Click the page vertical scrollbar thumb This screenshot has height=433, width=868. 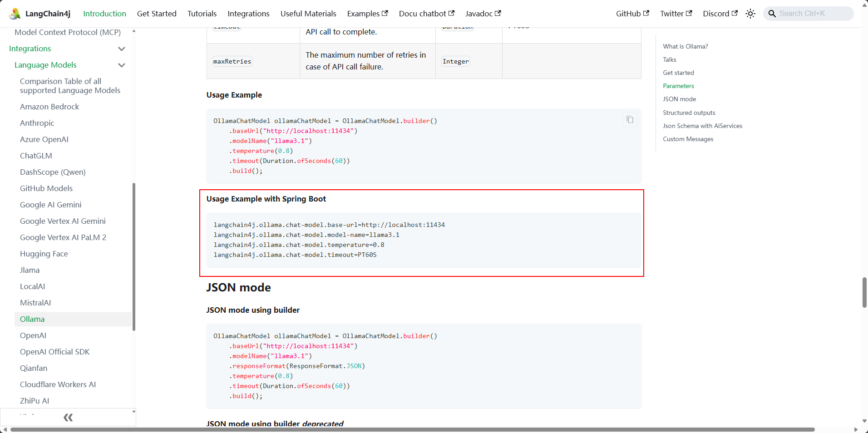coord(864,293)
